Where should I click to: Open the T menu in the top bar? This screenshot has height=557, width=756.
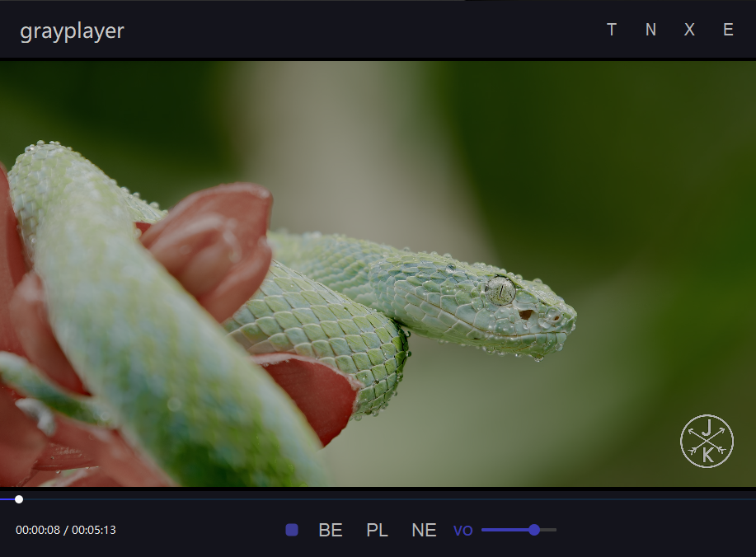tap(611, 30)
